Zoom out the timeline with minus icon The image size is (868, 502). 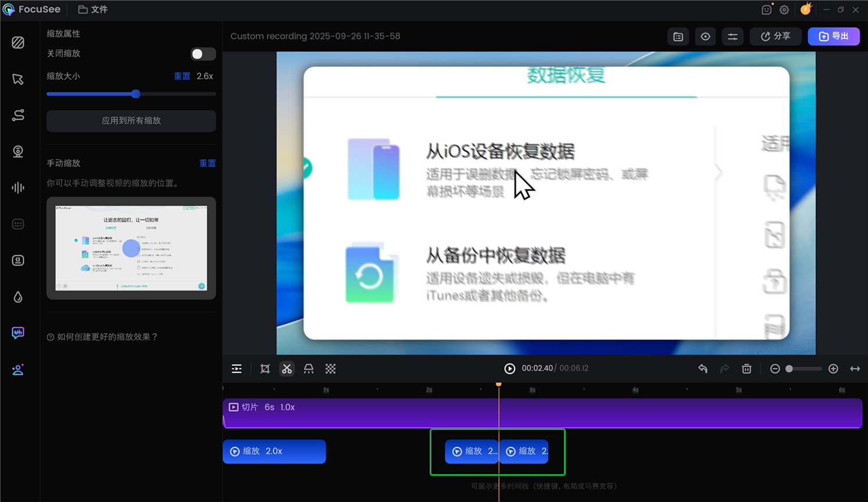tap(775, 369)
